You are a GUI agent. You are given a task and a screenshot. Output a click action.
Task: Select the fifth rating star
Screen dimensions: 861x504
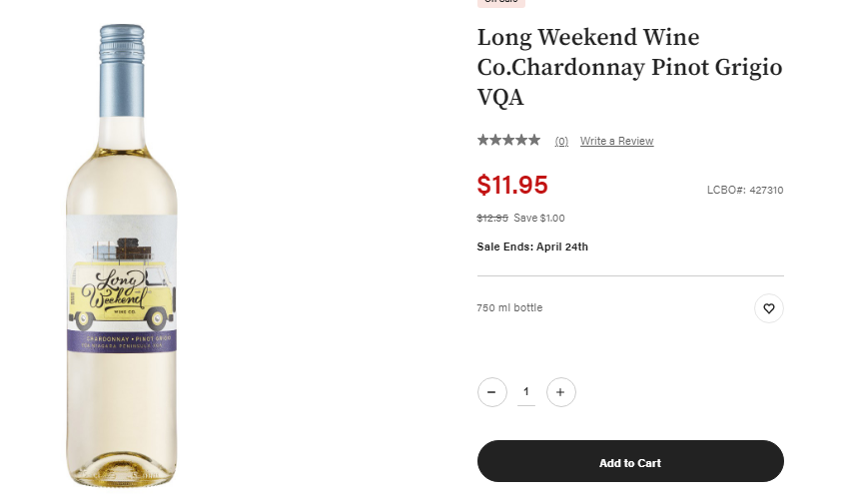tap(534, 140)
